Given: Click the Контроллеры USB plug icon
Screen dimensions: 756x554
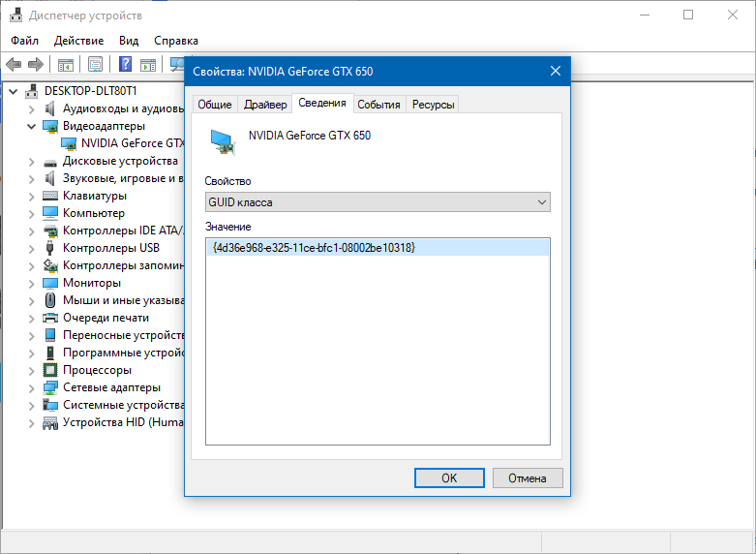Looking at the screenshot, I should pyautogui.click(x=49, y=248).
